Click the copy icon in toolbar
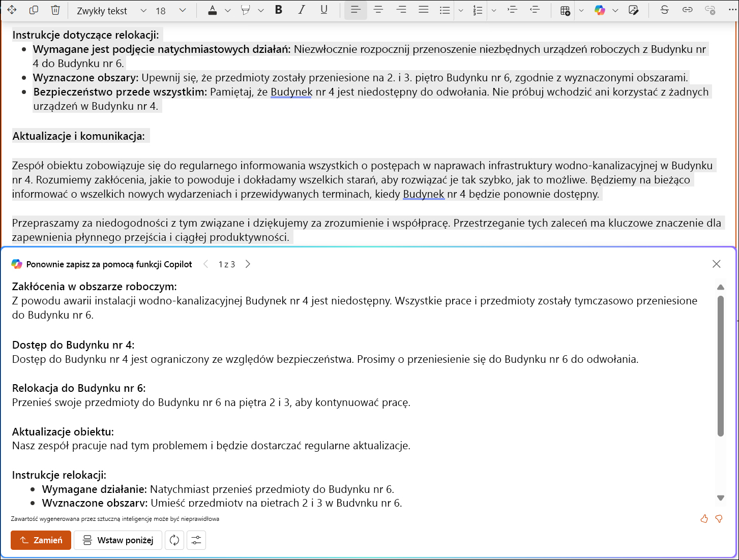The image size is (739, 560). (x=34, y=10)
